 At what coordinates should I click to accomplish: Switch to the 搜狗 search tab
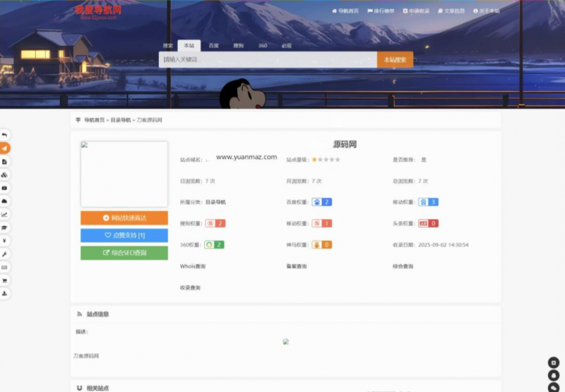[238, 46]
